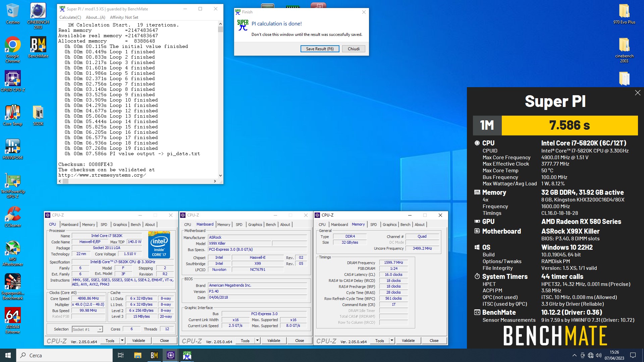Image resolution: width=644 pixels, height=362 pixels.
Task: Open the Cestino recycle bin icon
Action: 13,14
